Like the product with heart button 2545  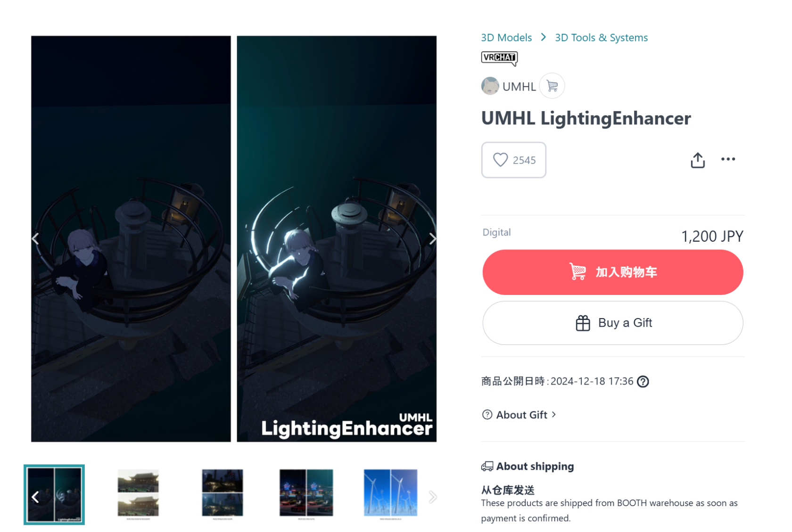pos(513,160)
